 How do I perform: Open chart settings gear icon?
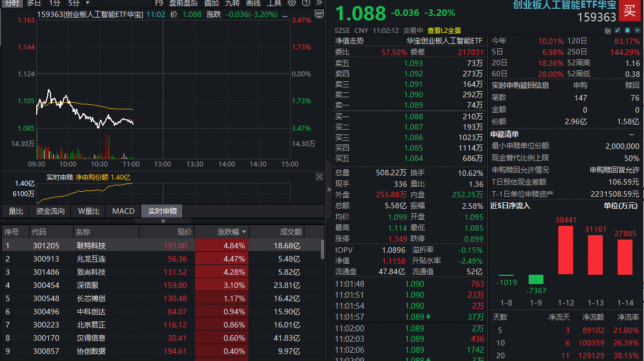pos(292,3)
